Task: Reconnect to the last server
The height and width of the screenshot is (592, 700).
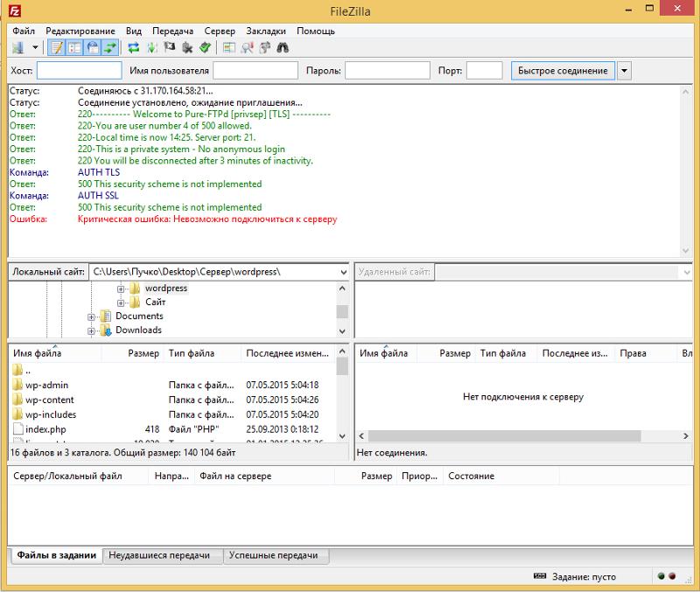Action: pyautogui.click(x=205, y=47)
